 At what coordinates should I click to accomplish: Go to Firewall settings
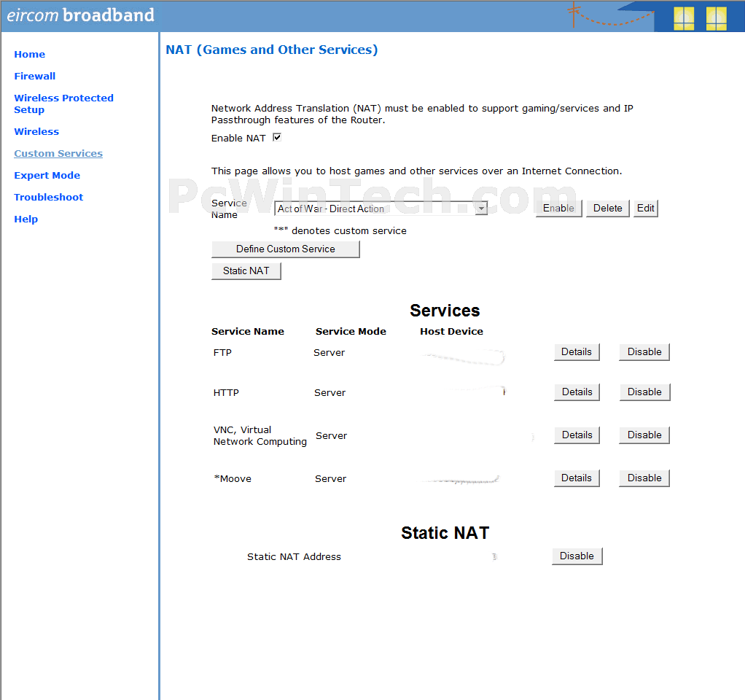[x=35, y=76]
